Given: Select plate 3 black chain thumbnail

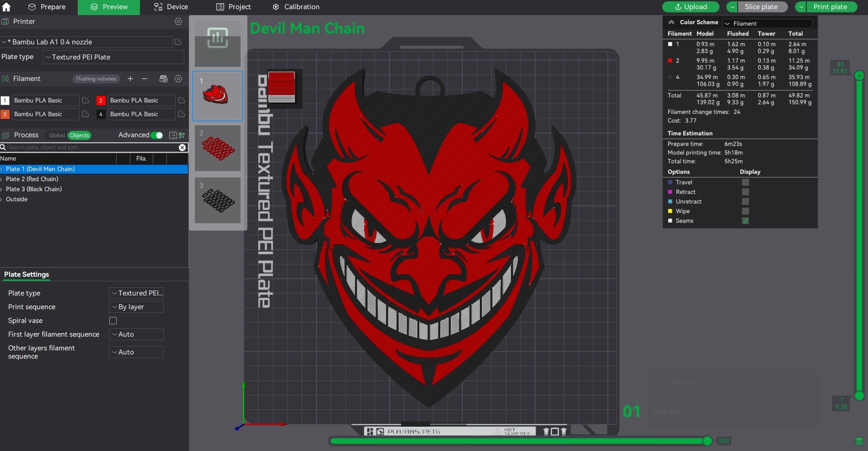Looking at the screenshot, I should click(x=218, y=200).
